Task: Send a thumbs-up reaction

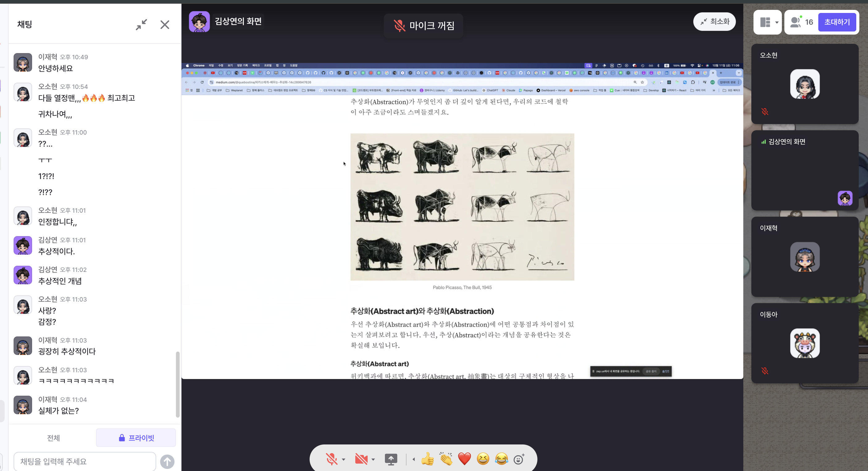Action: tap(427, 459)
